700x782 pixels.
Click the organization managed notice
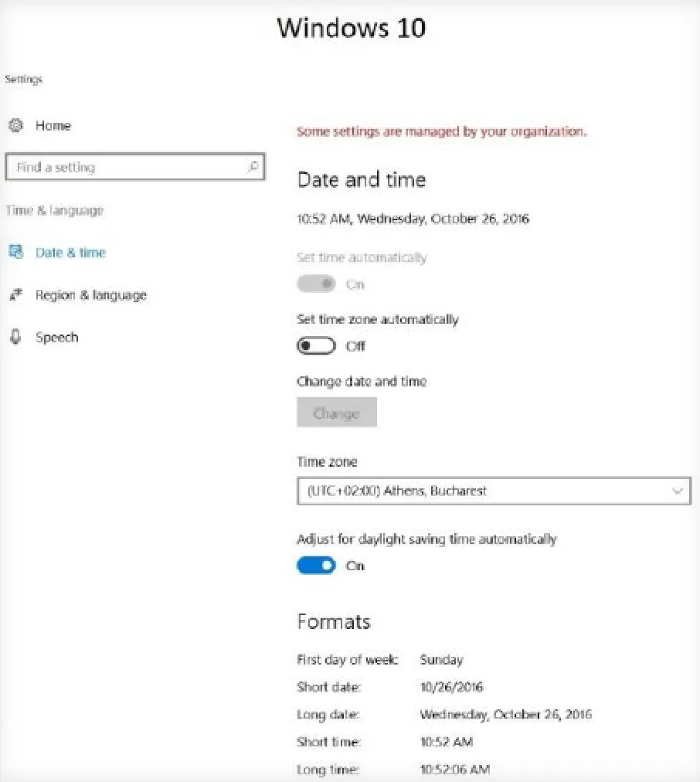click(442, 131)
